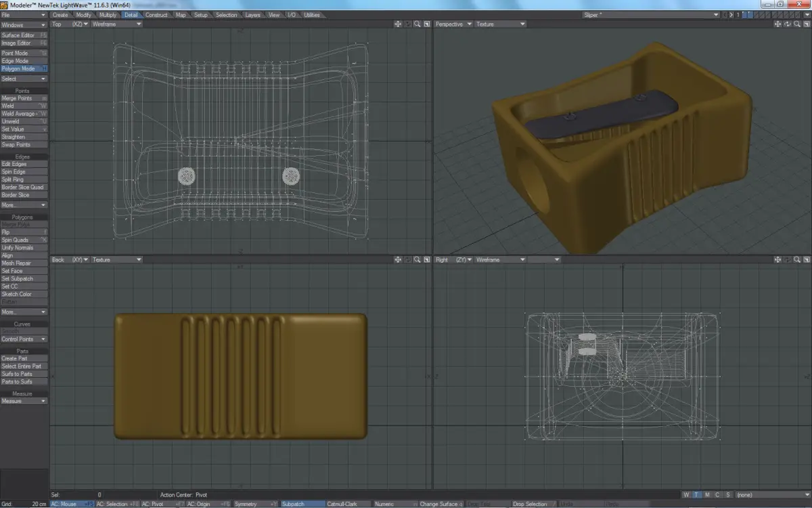Click the rotate icon in Perspective viewport
Image resolution: width=812 pixels, height=508 pixels.
(787, 24)
